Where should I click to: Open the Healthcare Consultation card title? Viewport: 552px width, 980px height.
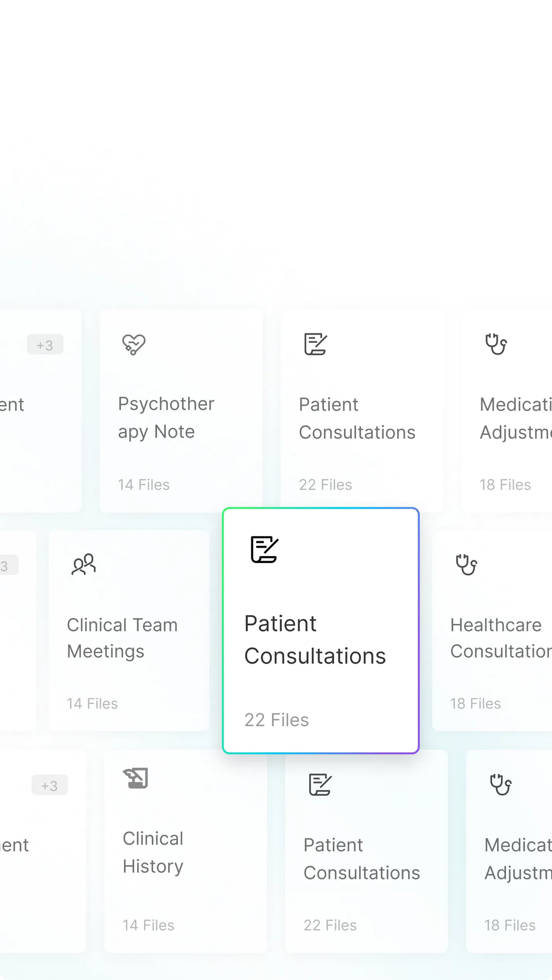coord(501,638)
